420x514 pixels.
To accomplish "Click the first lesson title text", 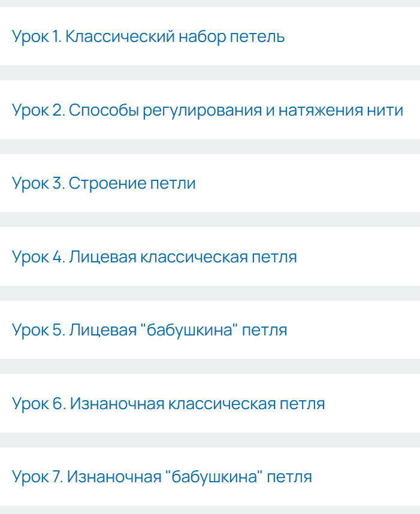I will (x=148, y=37).
